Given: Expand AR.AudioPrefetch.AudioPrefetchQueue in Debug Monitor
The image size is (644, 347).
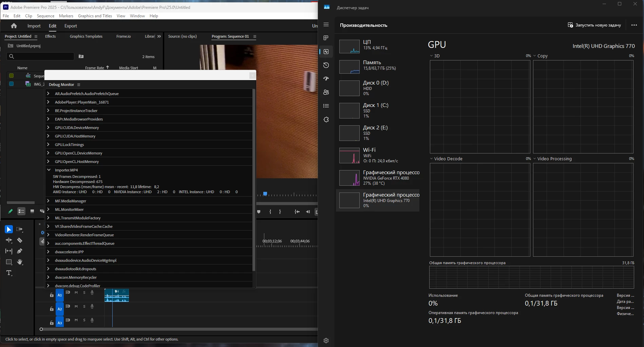Looking at the screenshot, I should (49, 93).
